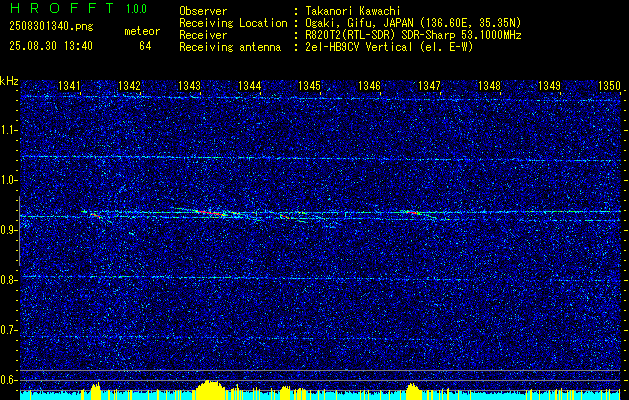This screenshot has width=629, height=400.
Task: Click the largest yellow power peak below 1343
Action: (x=210, y=390)
